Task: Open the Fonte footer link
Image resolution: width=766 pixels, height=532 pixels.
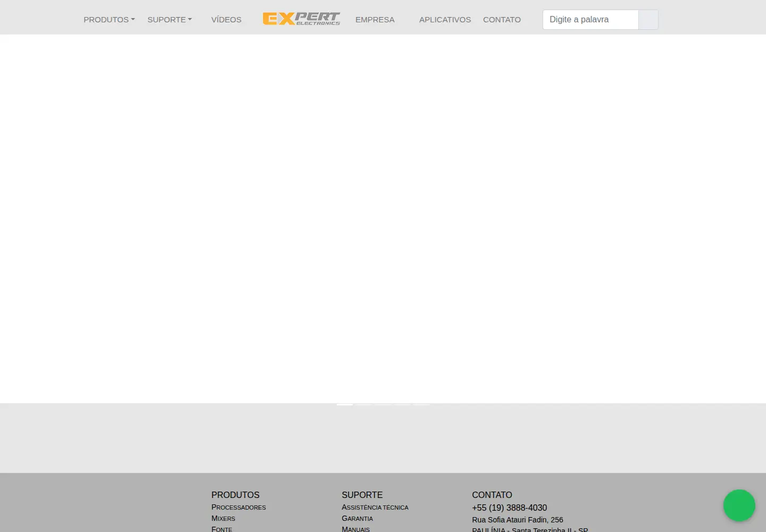Action: [222, 529]
